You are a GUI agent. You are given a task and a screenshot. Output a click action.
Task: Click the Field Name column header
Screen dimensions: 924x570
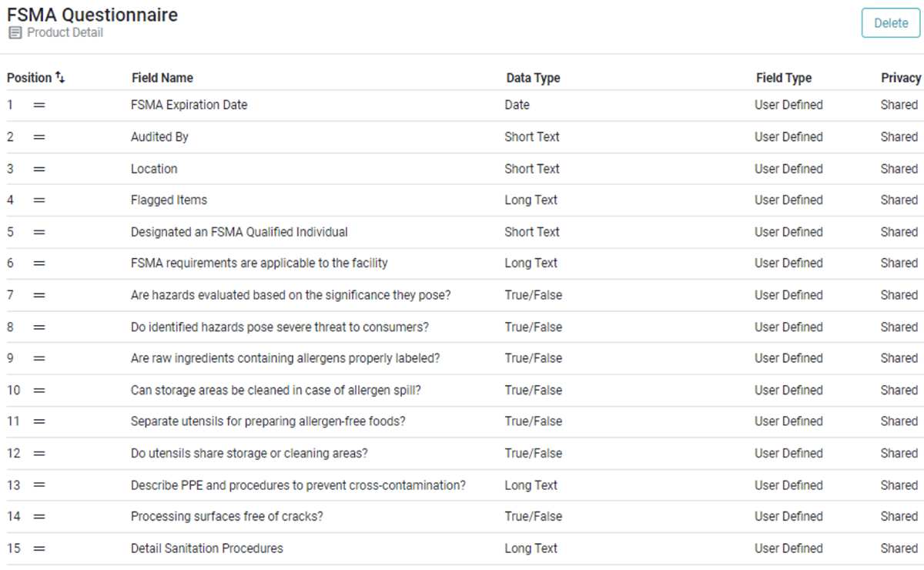[162, 78]
